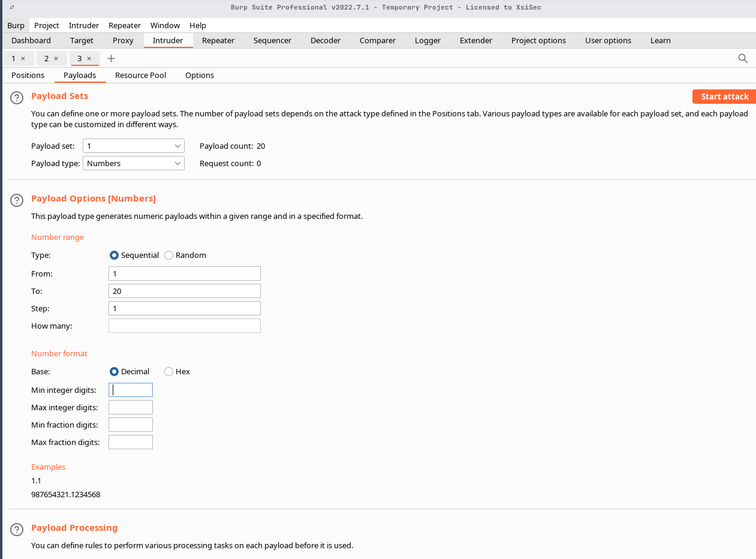Click the To number field
756x559 pixels.
tap(185, 291)
